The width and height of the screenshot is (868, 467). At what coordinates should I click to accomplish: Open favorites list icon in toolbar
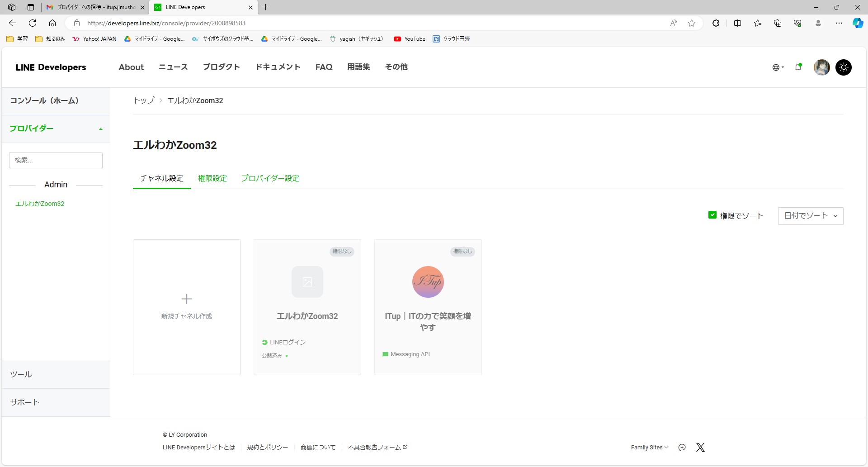(758, 23)
